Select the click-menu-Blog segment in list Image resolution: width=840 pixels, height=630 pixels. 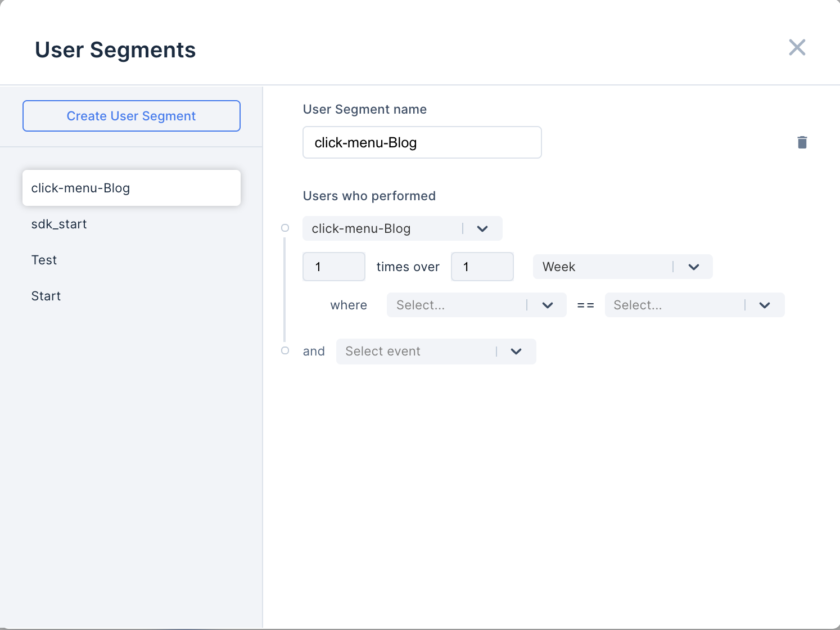coord(132,188)
